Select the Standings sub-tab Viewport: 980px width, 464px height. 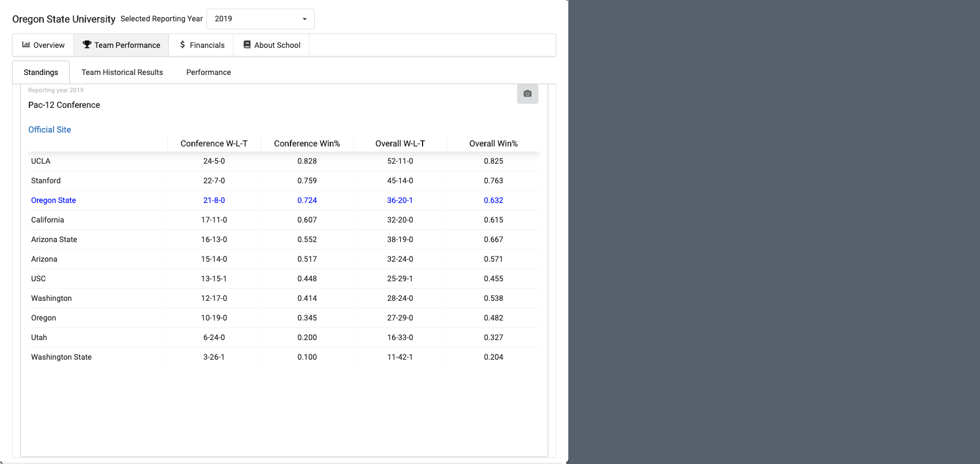pyautogui.click(x=41, y=72)
